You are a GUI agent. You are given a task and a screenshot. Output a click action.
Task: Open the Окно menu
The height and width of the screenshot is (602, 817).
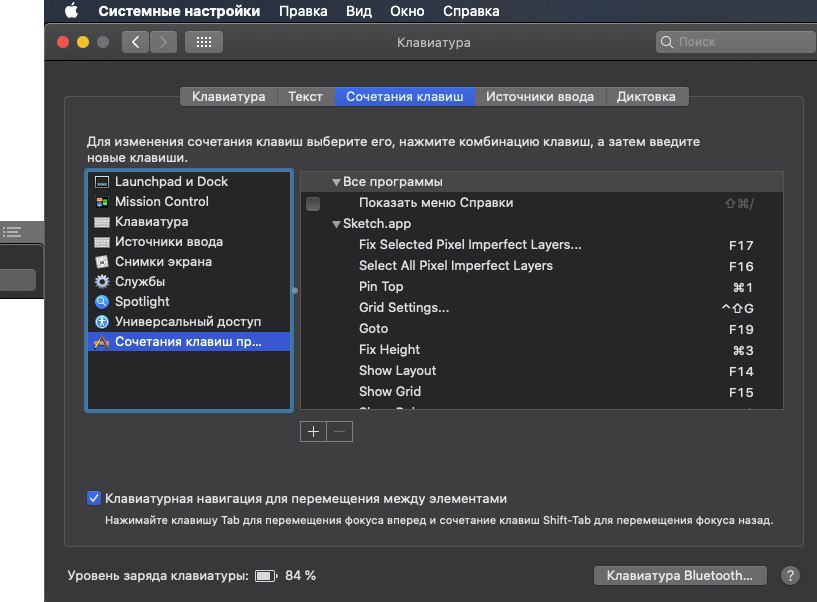[x=407, y=11]
